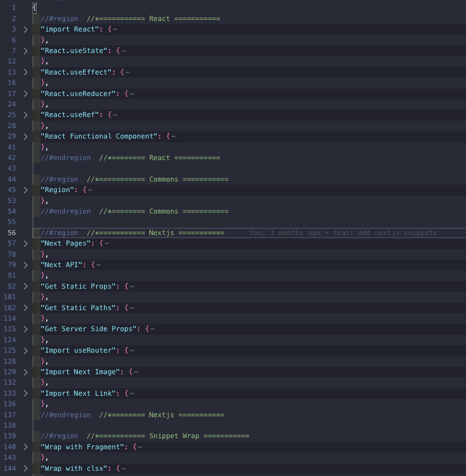Unfold the "Next API" snippet
Screen dimensions: 466x476
(x=26, y=265)
